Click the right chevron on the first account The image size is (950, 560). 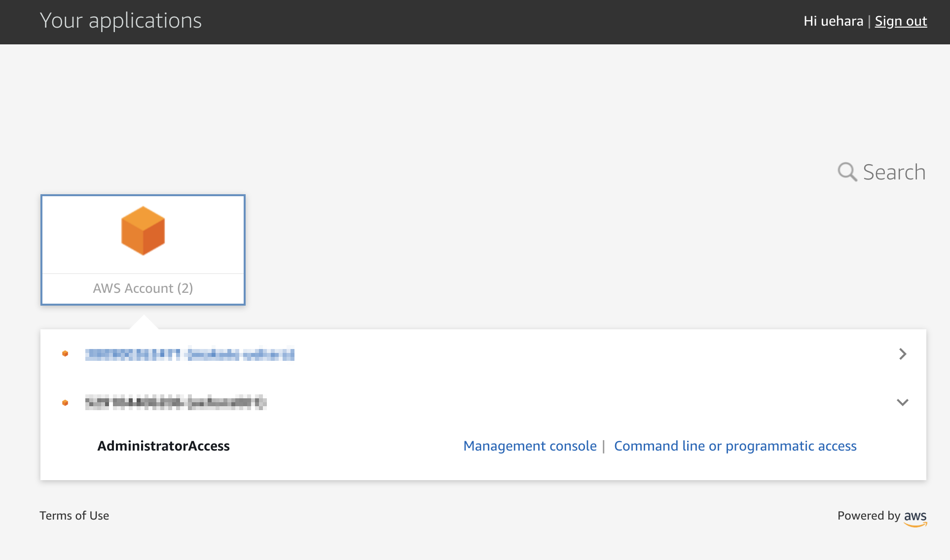(903, 353)
